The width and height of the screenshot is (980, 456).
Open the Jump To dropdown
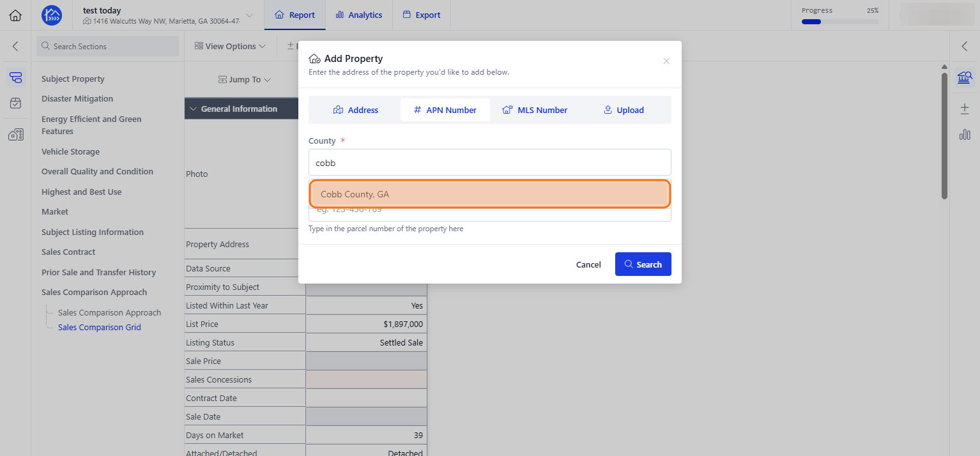coord(245,80)
